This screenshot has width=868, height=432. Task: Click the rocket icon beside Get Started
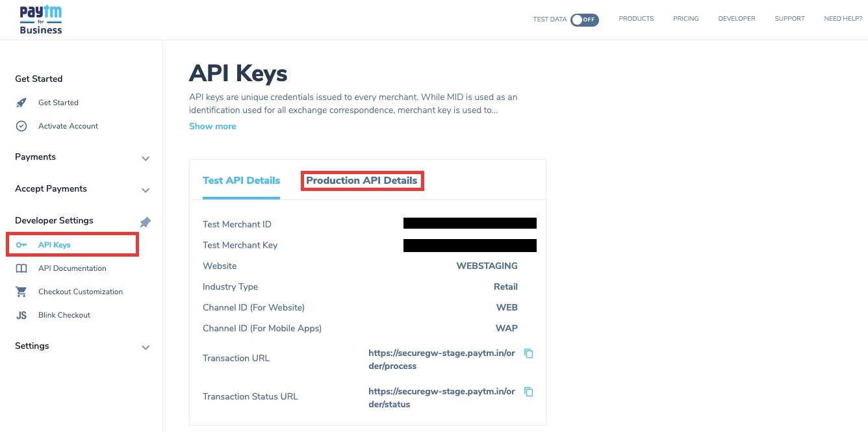pos(21,103)
